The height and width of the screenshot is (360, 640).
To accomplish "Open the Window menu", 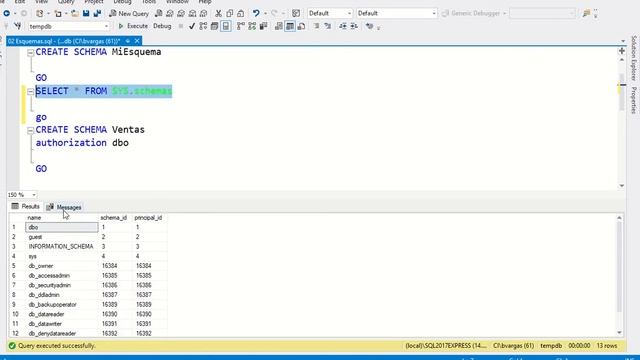I will tap(177, 2).
